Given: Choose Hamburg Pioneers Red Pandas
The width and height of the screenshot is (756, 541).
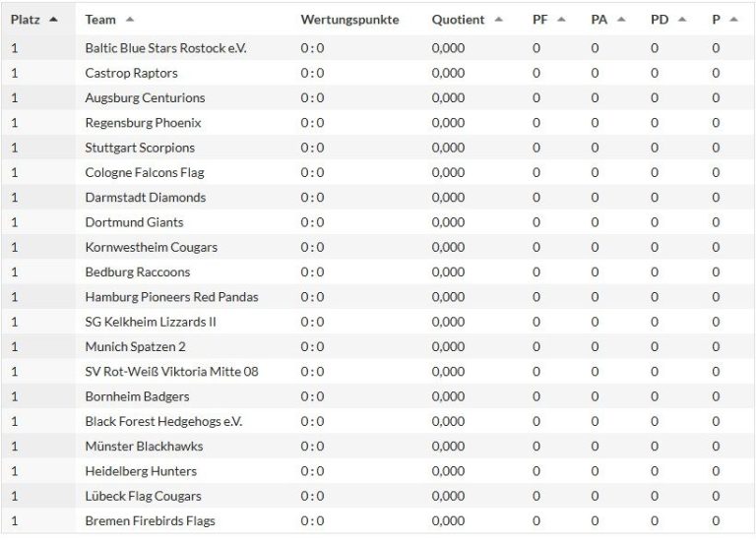Looking at the screenshot, I should (x=171, y=297).
